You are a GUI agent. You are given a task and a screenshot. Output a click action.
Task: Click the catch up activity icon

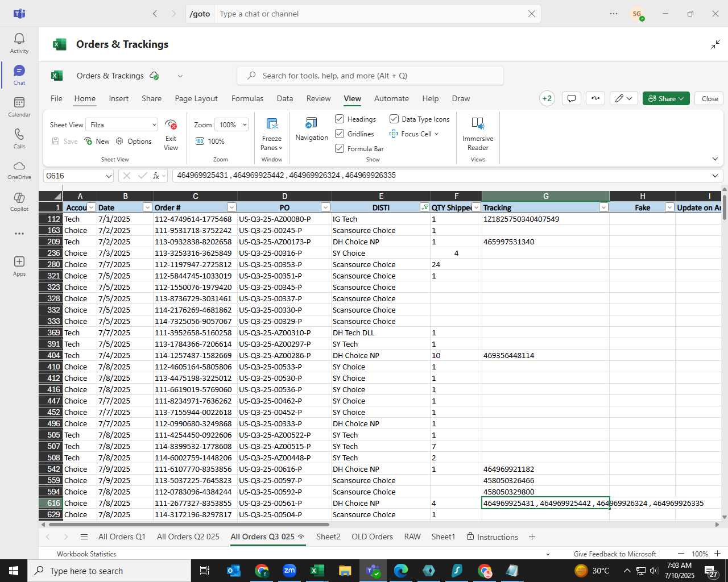coord(595,98)
